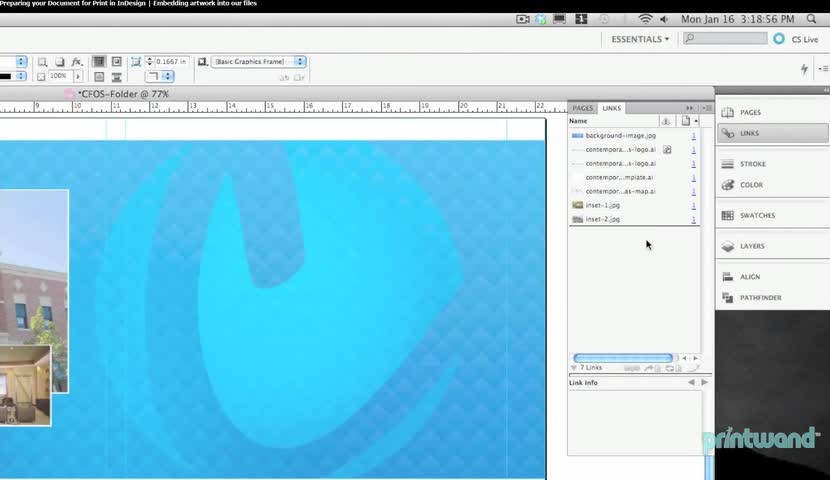Image resolution: width=830 pixels, height=480 pixels.
Task: Click the Edit Original pencil icon
Action: (x=693, y=368)
